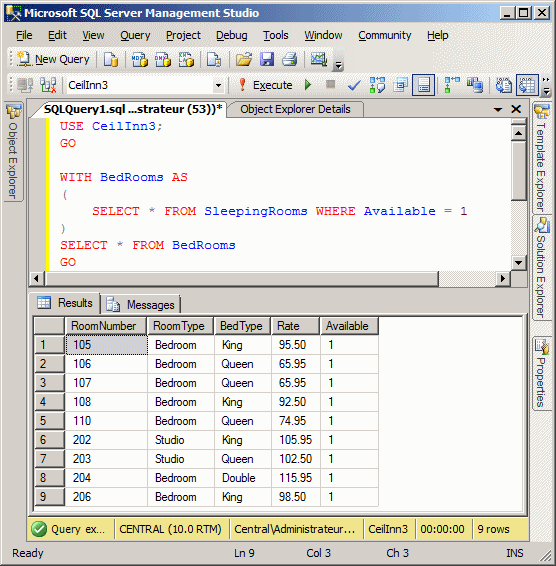The width and height of the screenshot is (556, 566).
Task: Click the Change Connection icon
Action: click(48, 86)
